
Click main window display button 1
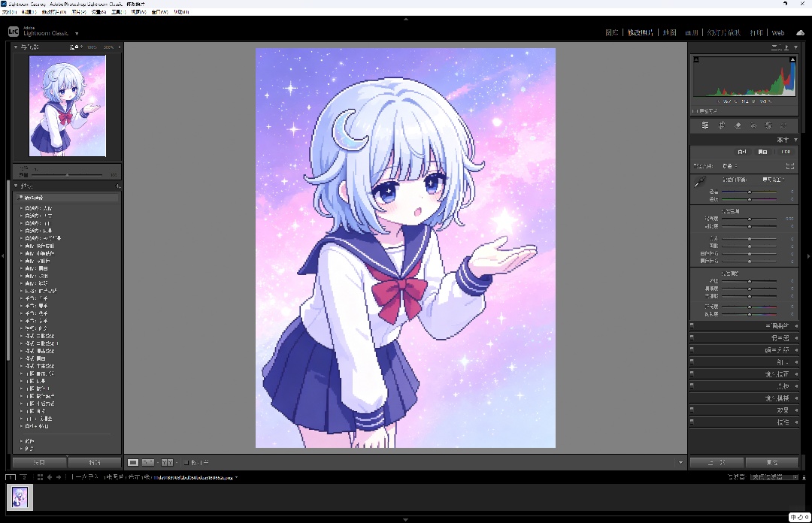11,477
